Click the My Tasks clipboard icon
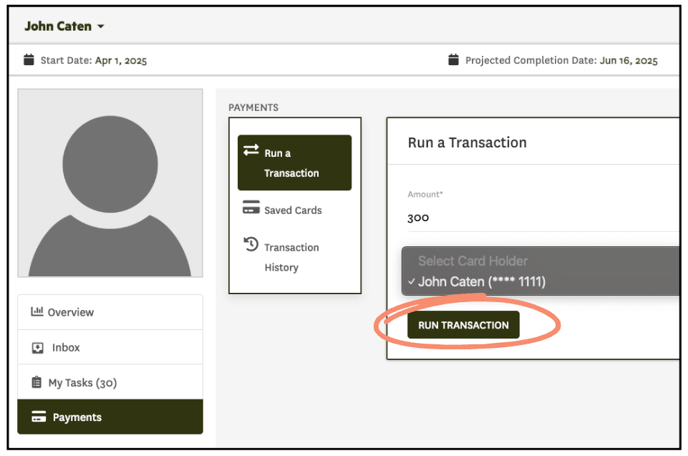Screen dimensions: 688x456 37,383
